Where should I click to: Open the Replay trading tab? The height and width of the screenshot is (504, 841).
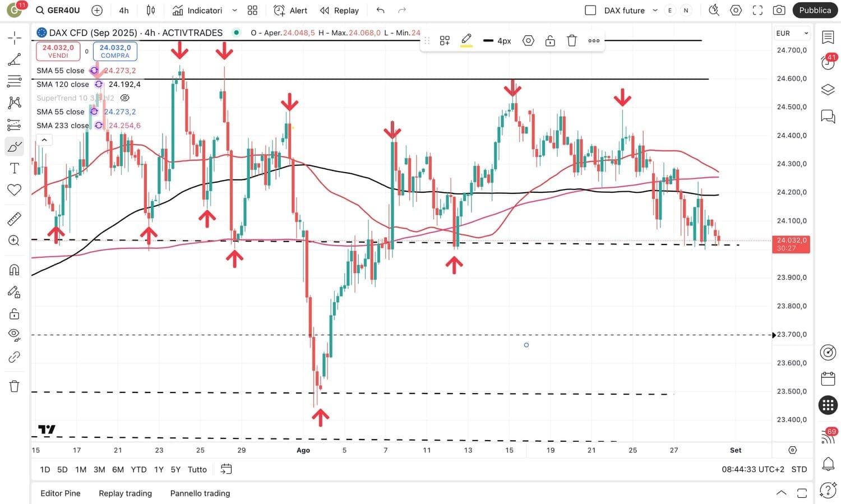point(125,493)
